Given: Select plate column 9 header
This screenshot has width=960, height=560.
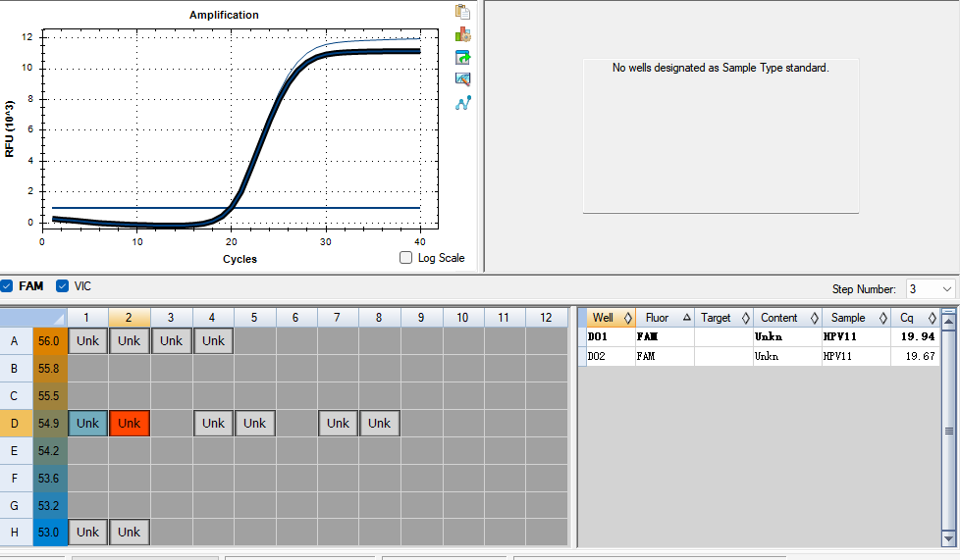Looking at the screenshot, I should (x=421, y=318).
